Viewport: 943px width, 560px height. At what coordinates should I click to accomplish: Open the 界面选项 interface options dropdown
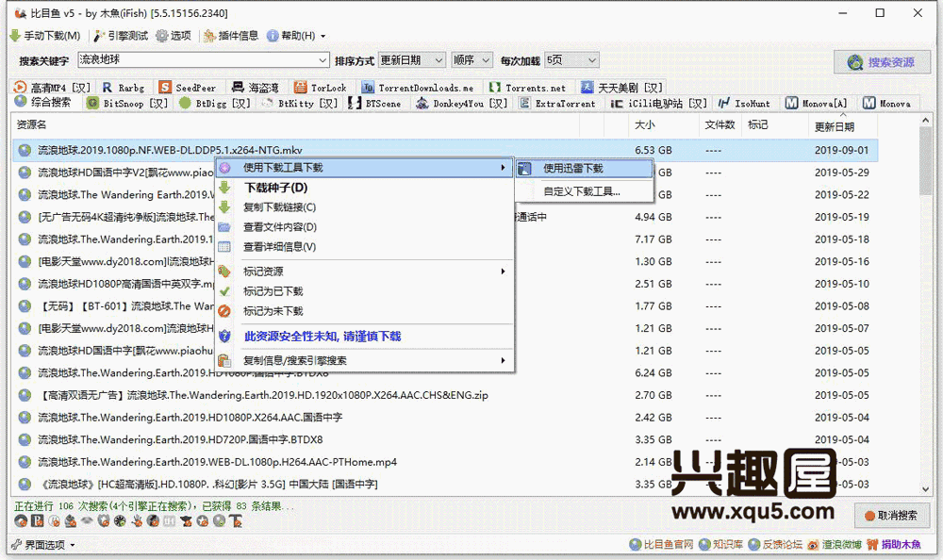pyautogui.click(x=43, y=545)
